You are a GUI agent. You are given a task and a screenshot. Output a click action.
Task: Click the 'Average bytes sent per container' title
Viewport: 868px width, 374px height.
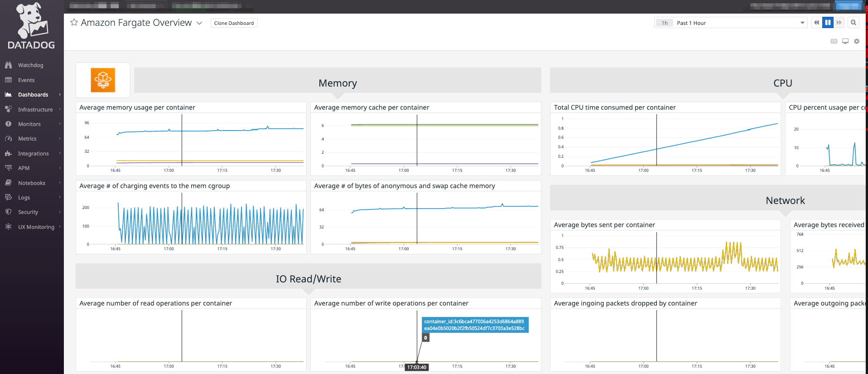pyautogui.click(x=604, y=225)
